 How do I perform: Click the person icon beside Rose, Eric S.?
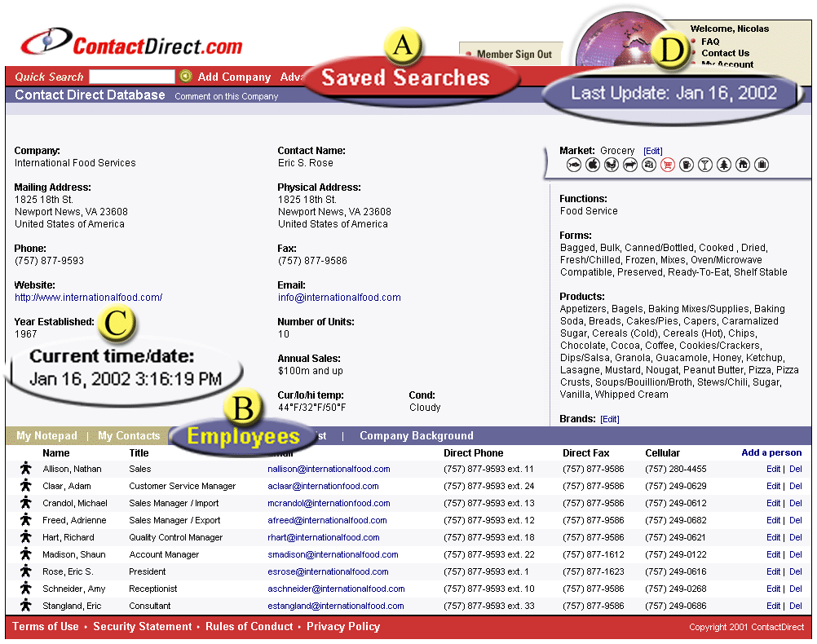[25, 571]
